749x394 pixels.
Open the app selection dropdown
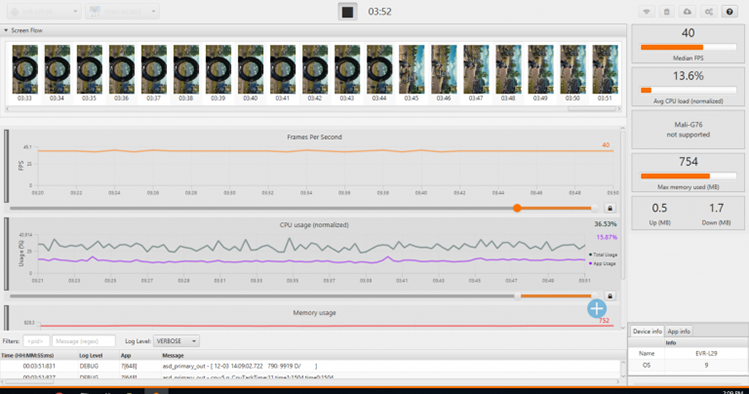click(x=122, y=11)
